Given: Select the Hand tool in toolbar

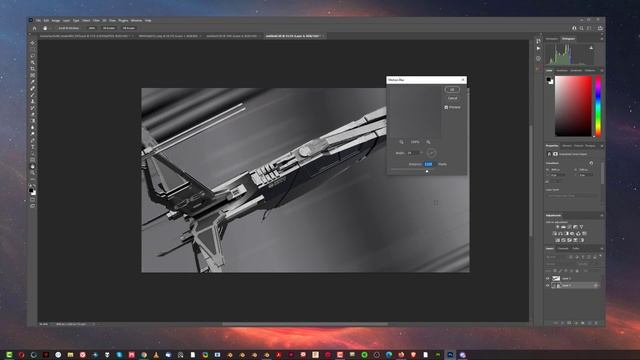Looking at the screenshot, I should [x=33, y=167].
